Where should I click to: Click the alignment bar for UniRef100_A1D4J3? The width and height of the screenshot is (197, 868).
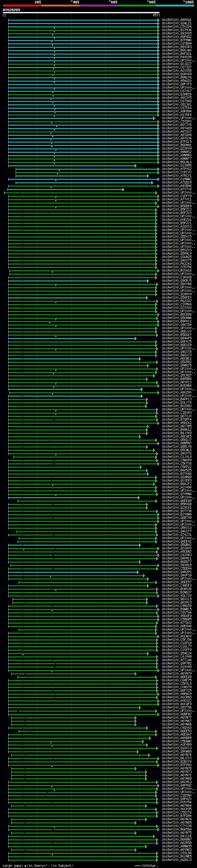[83, 860]
